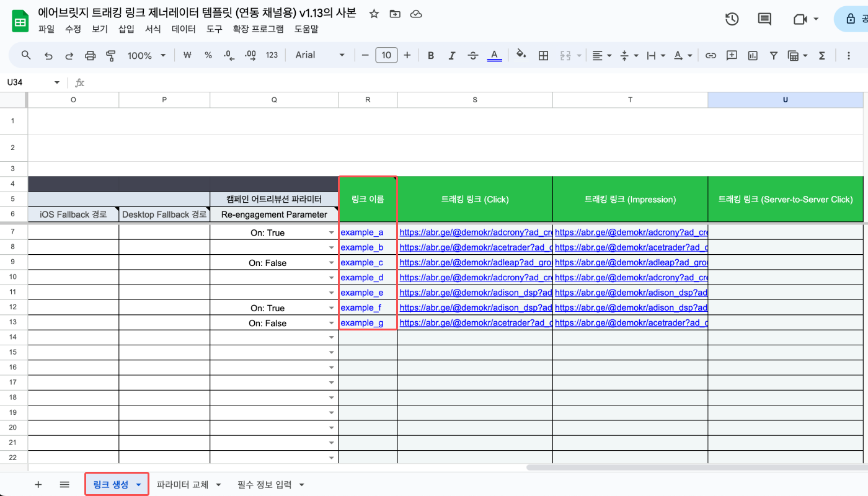Format as currency with Won symbol

coord(187,55)
